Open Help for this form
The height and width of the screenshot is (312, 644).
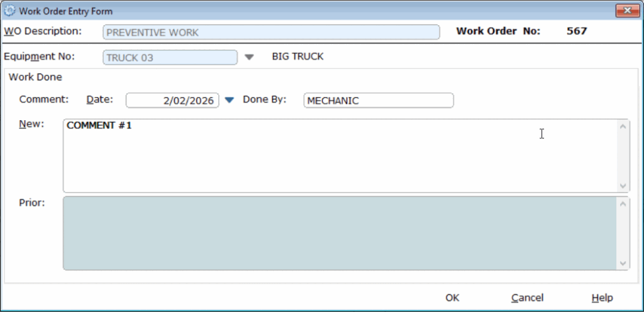(602, 298)
